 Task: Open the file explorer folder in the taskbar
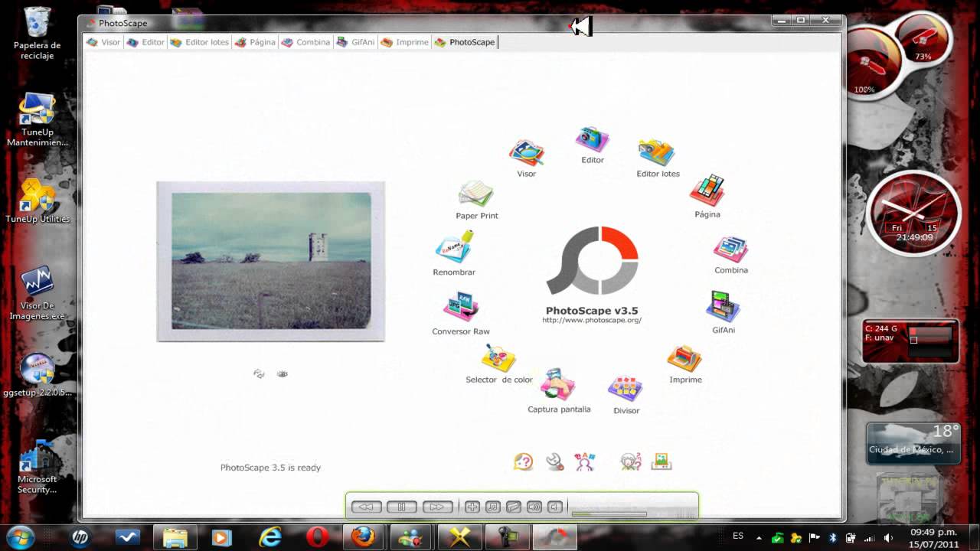pos(175,538)
